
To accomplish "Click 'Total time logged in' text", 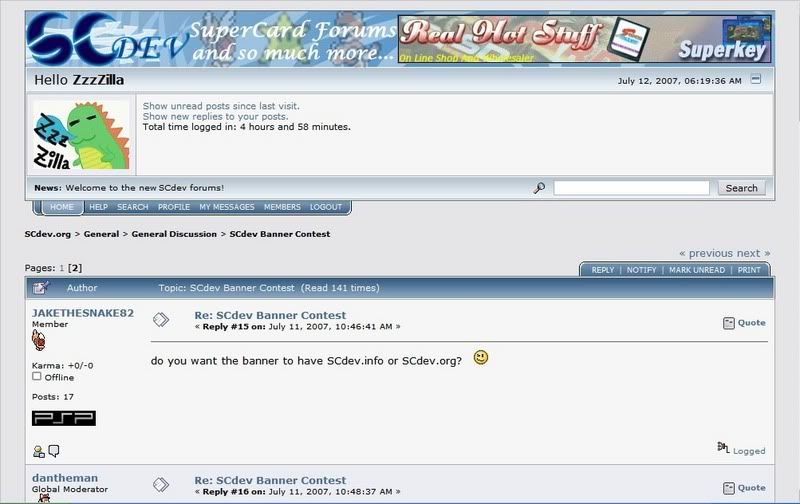I will pyautogui.click(x=246, y=127).
